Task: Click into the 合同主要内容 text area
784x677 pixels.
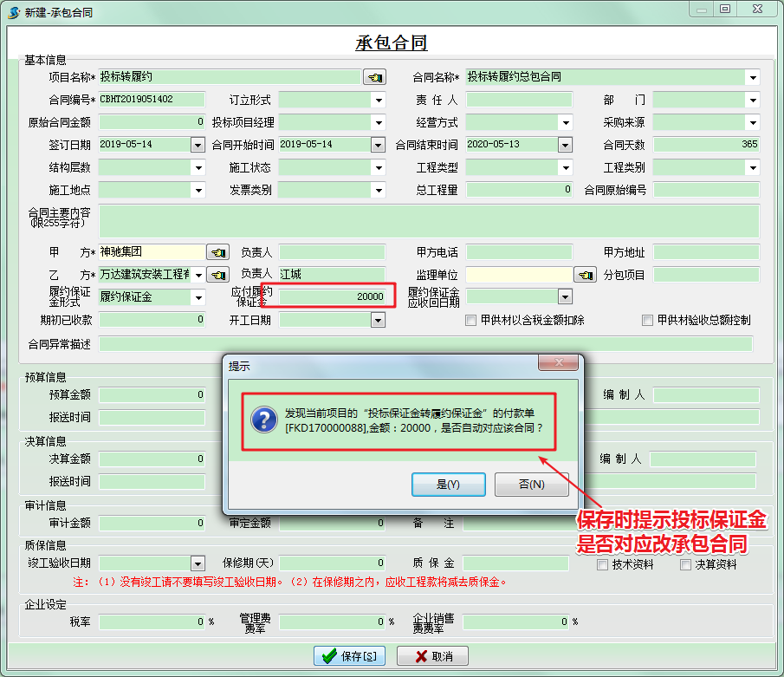Action: [429, 221]
